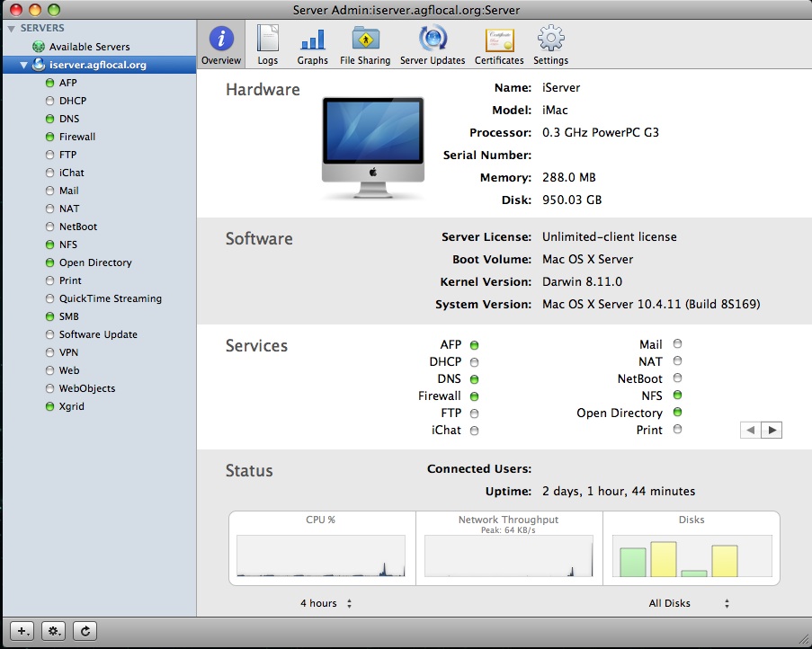Viewport: 812px width, 649px height.
Task: Select NFS service in sidebar
Action: [x=100, y=244]
